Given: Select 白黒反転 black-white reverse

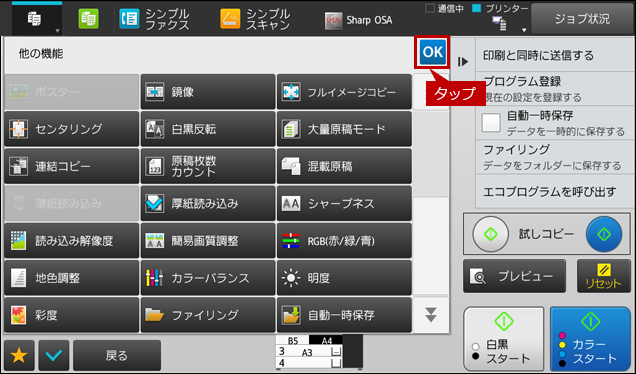Looking at the screenshot, I should tap(208, 129).
